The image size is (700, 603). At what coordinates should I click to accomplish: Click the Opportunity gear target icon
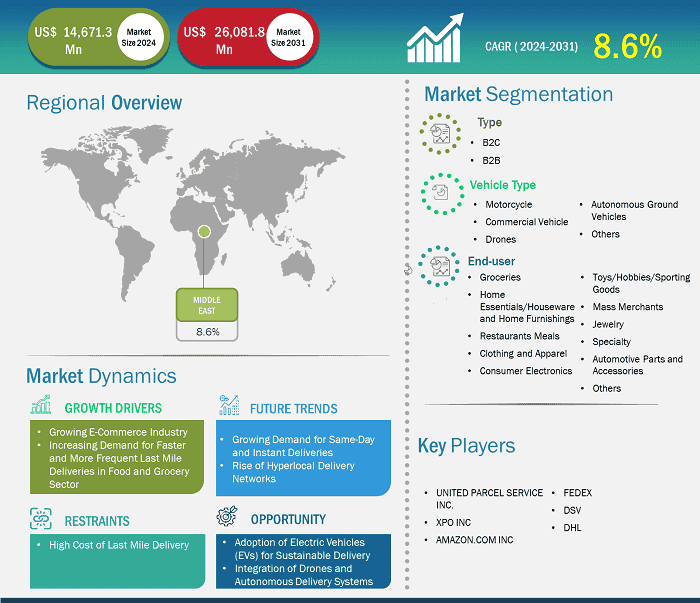227,516
